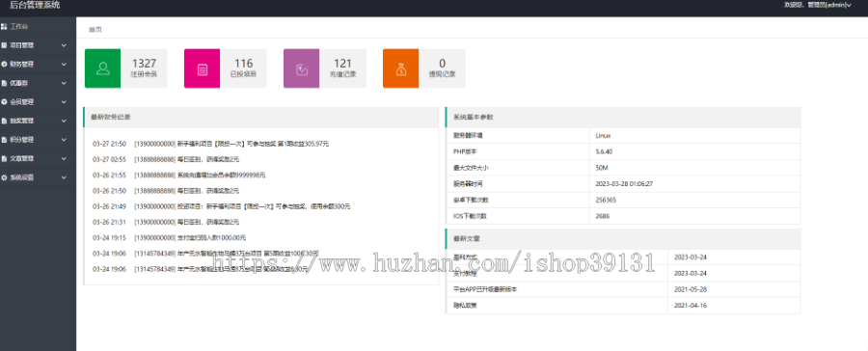Select 项目管理 menu label
The width and height of the screenshot is (868, 351).
click(x=21, y=45)
